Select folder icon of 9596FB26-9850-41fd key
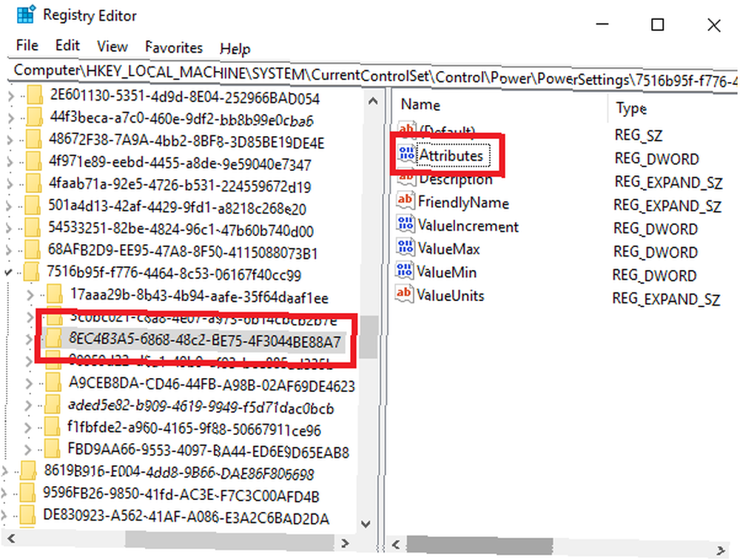Viewport: 740px width, 560px height. pos(28,493)
